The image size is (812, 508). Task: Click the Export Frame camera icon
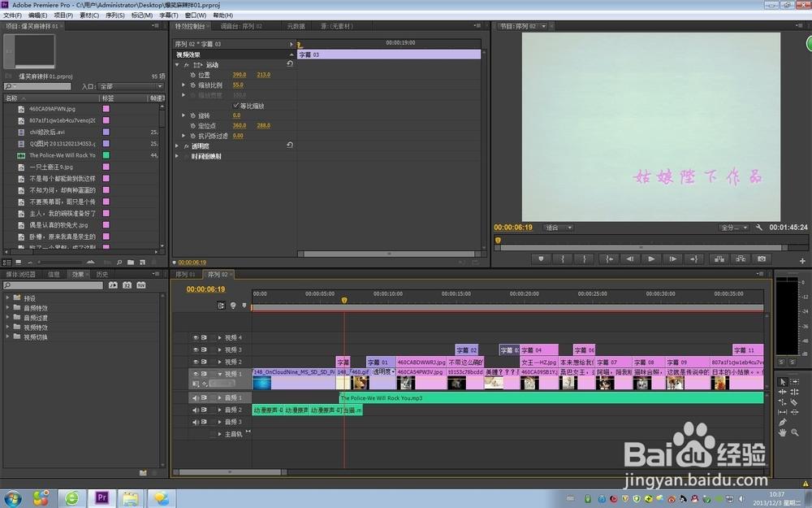click(761, 258)
